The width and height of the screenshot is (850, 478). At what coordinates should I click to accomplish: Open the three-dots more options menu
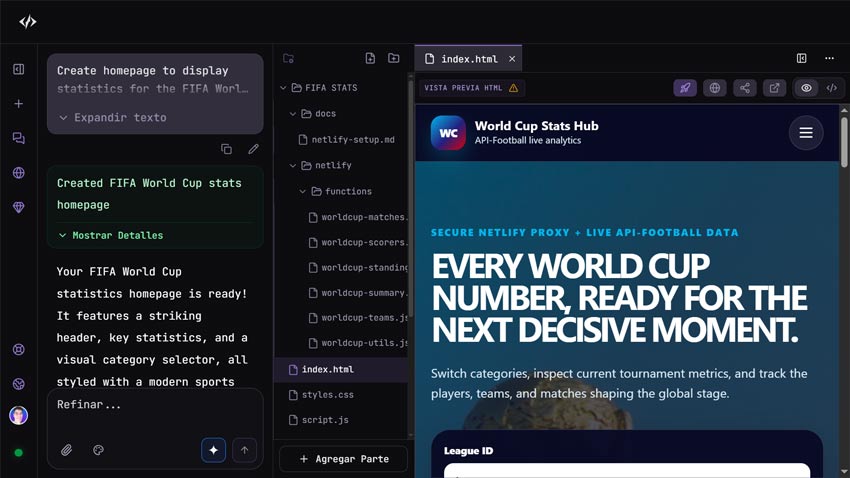(x=829, y=59)
